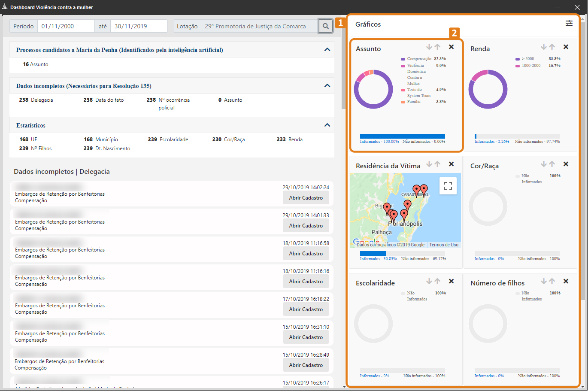This screenshot has width=588, height=391.
Task: Collapse the Dados incompletos section chevron
Action: coord(327,86)
